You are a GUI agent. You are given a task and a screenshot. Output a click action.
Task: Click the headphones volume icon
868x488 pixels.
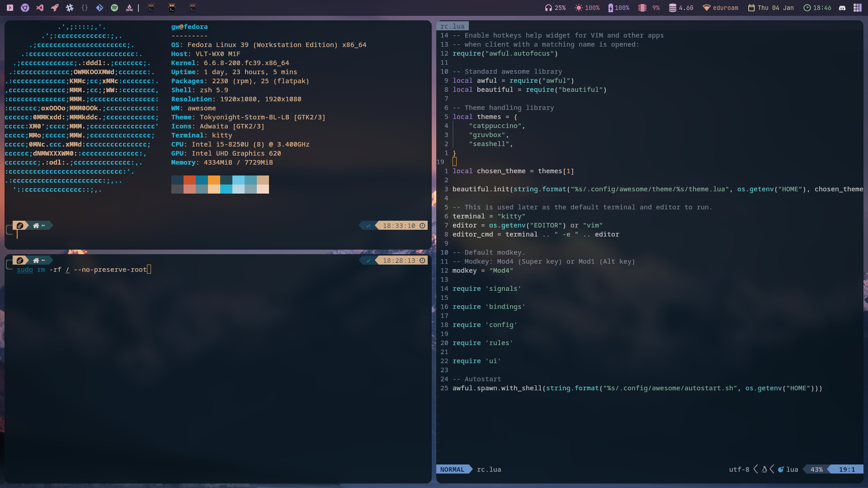point(548,8)
